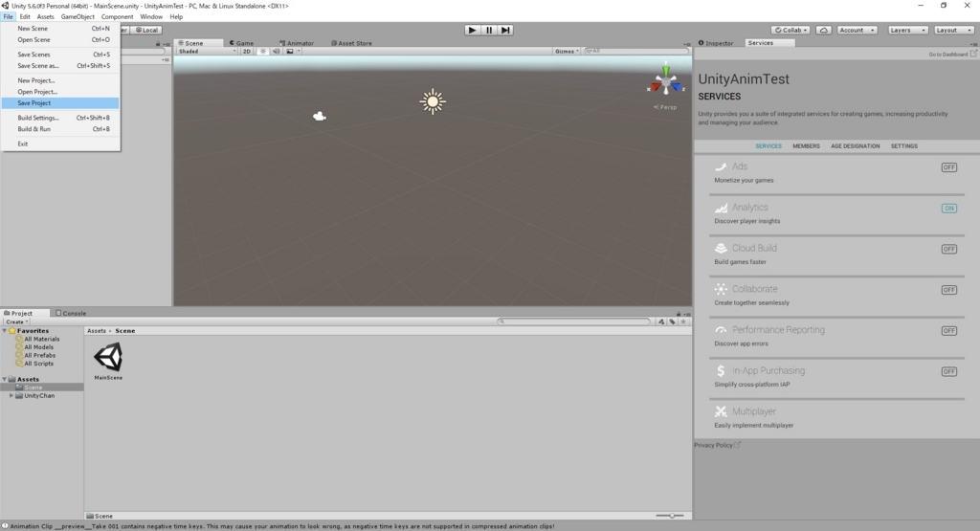This screenshot has width=980, height=531.
Task: Click the Project panel search field
Action: click(574, 321)
